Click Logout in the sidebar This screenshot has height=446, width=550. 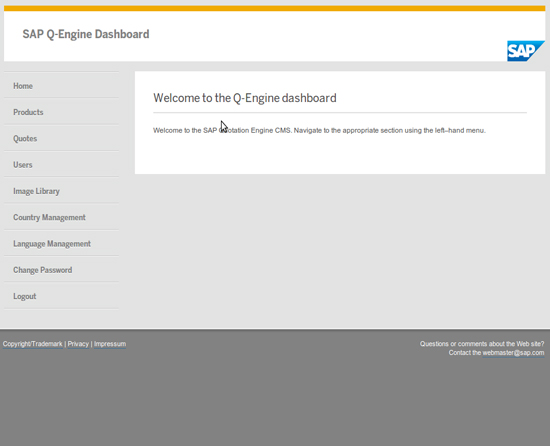coord(25,296)
